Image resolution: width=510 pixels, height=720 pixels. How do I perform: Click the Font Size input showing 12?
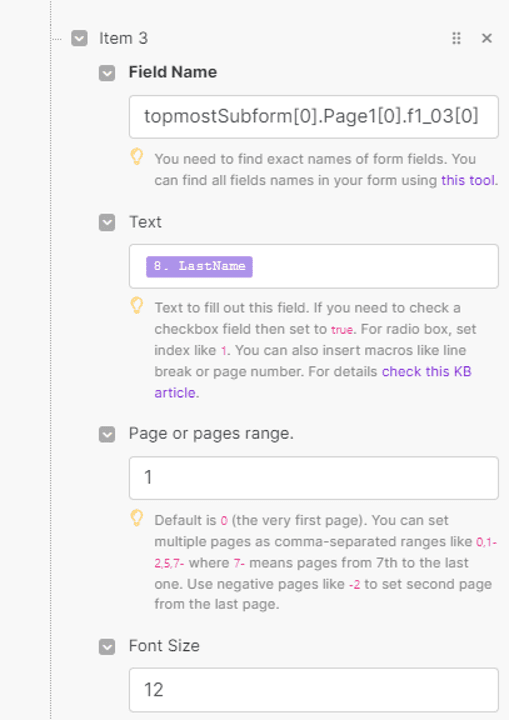pyautogui.click(x=314, y=690)
